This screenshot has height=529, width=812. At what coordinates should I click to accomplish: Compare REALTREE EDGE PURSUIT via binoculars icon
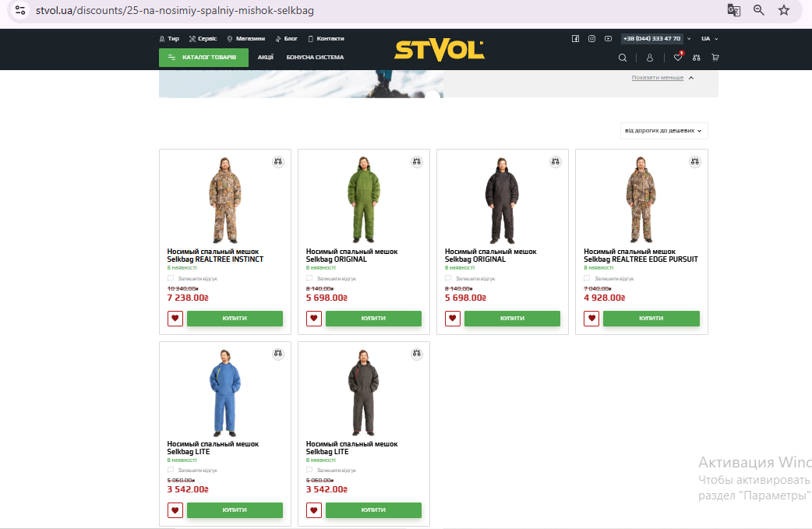tap(694, 161)
